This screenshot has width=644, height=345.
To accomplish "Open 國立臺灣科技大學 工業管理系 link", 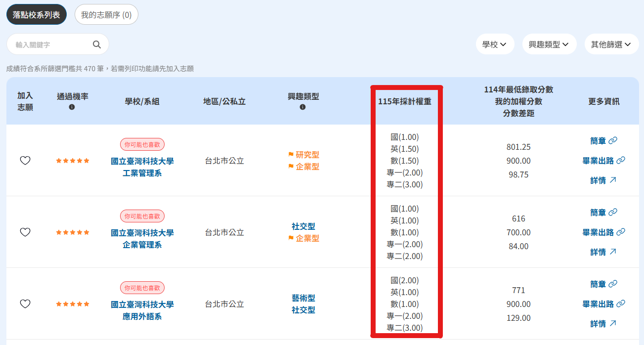I will click(142, 168).
